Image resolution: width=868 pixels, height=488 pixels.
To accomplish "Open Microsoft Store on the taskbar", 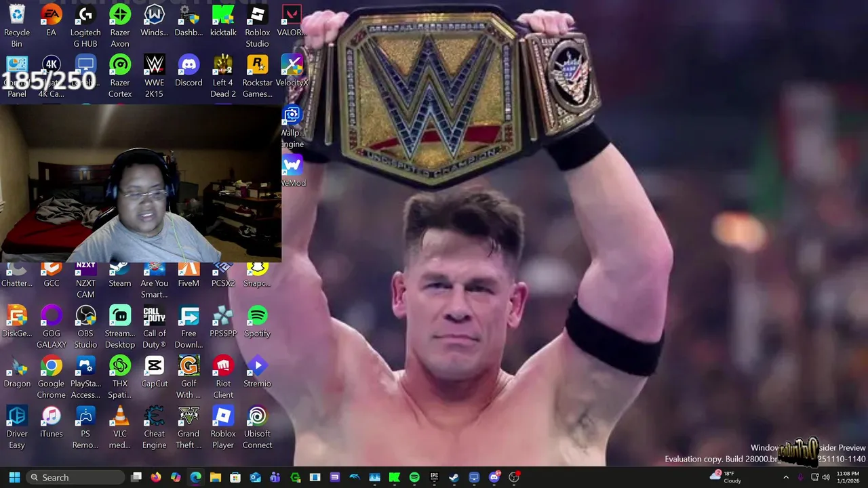I will pyautogui.click(x=235, y=477).
